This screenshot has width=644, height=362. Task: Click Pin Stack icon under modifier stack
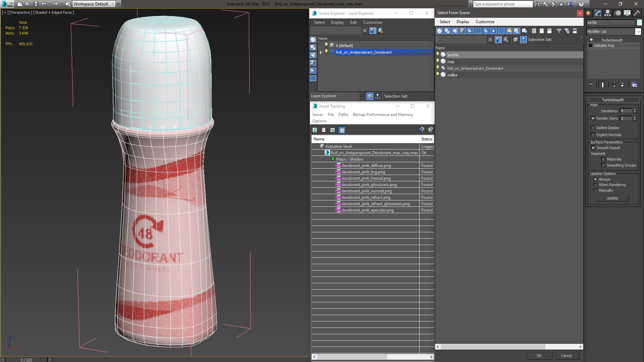(591, 85)
